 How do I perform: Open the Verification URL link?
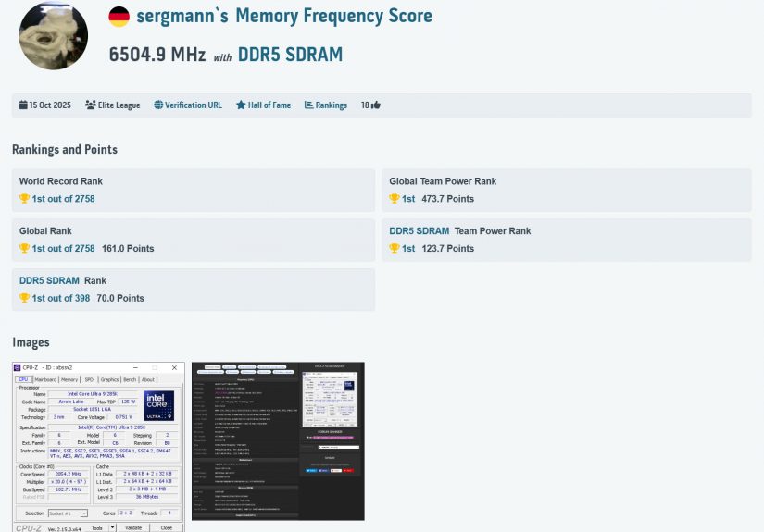(194, 105)
